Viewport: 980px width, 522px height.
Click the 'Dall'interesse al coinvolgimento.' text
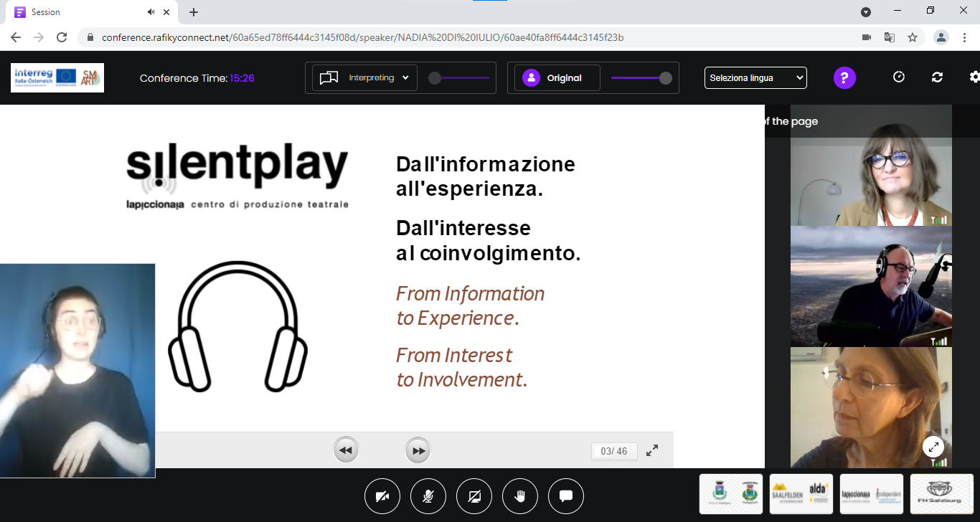[489, 241]
